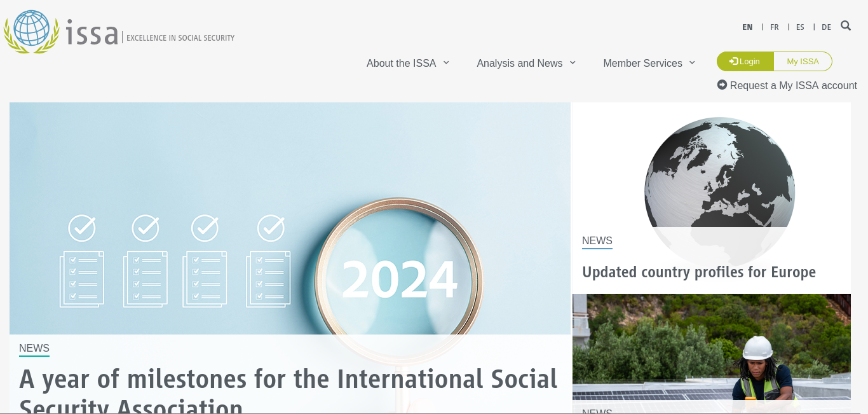Open the 2024 magnifying glass banner image

290,218
